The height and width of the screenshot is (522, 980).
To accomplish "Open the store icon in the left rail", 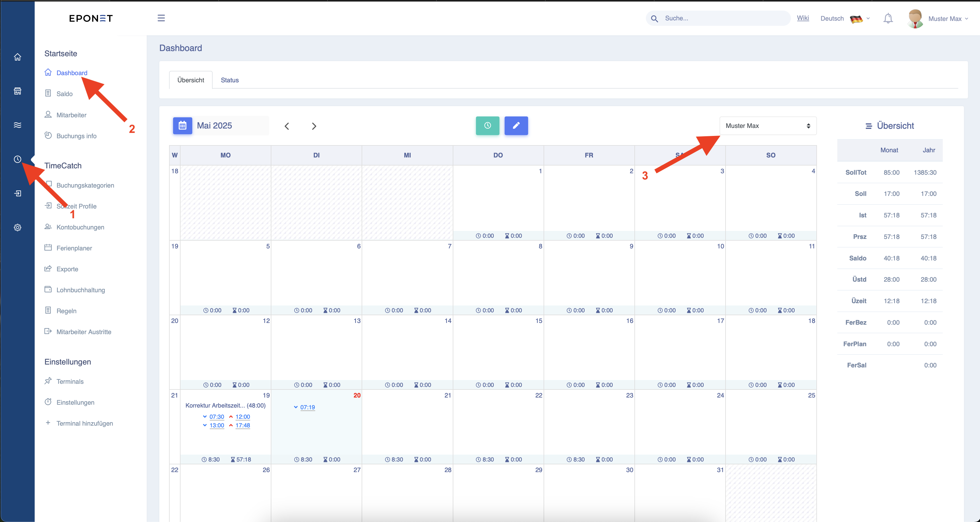I will (17, 91).
